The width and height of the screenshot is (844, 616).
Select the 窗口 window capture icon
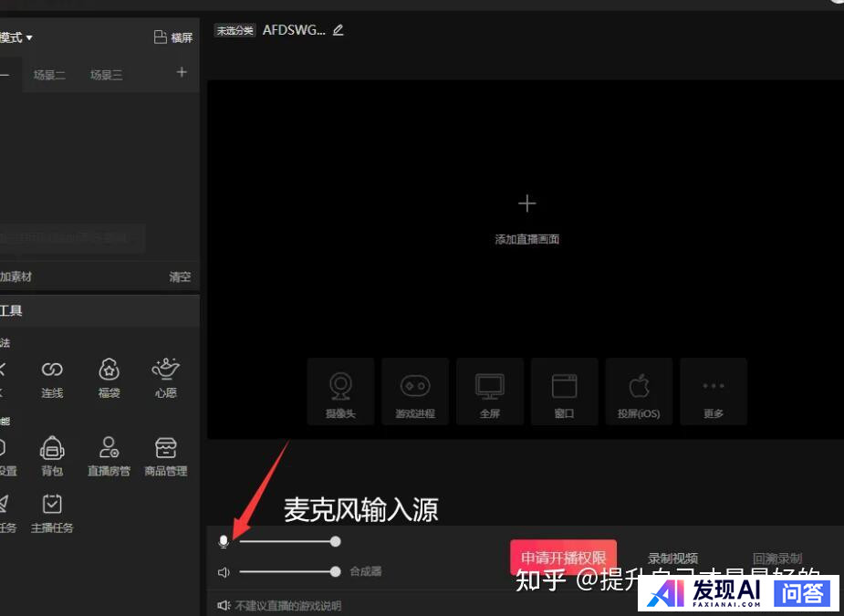click(564, 391)
